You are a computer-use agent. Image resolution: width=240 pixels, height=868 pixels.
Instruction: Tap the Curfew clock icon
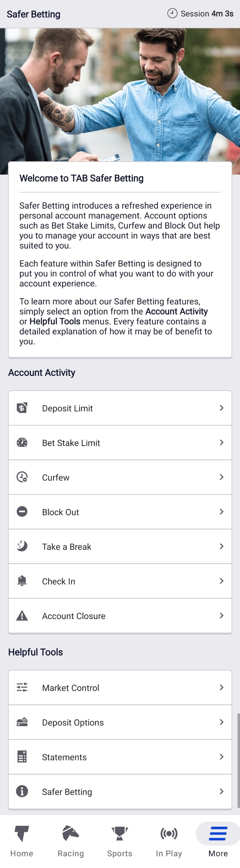click(x=22, y=477)
